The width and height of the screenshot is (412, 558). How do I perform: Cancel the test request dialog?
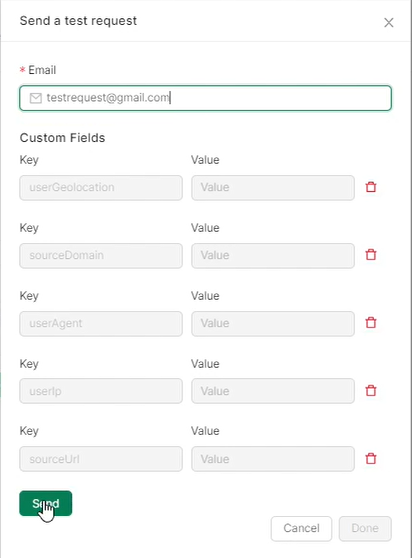301,528
